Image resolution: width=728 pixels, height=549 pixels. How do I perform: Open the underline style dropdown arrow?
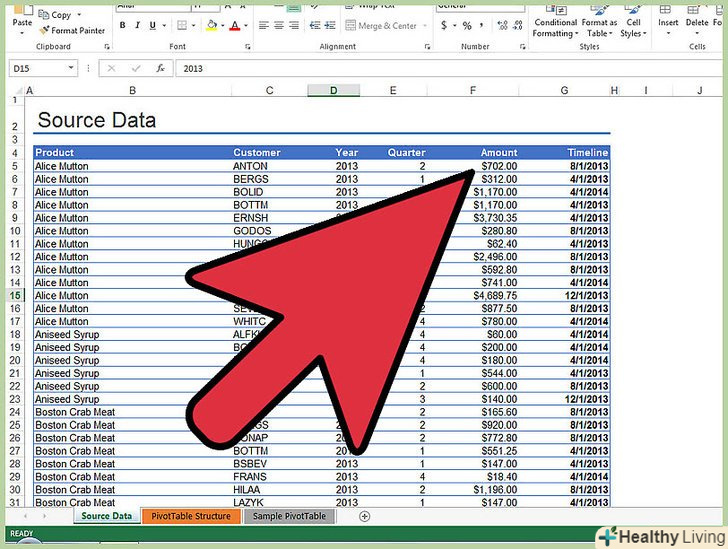[164, 26]
